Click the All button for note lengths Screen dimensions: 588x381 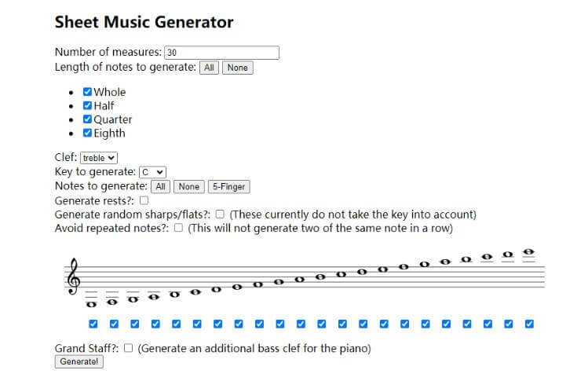pos(209,68)
